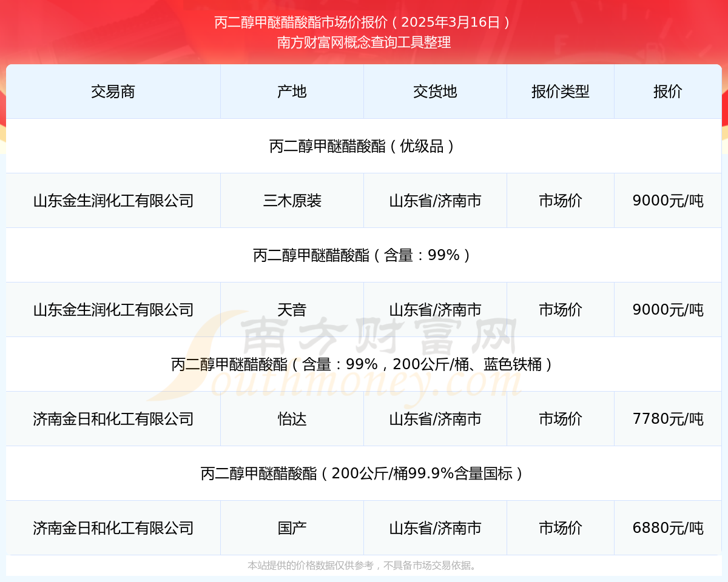Click the 国产 origin cell
The image size is (728, 582).
(292, 528)
